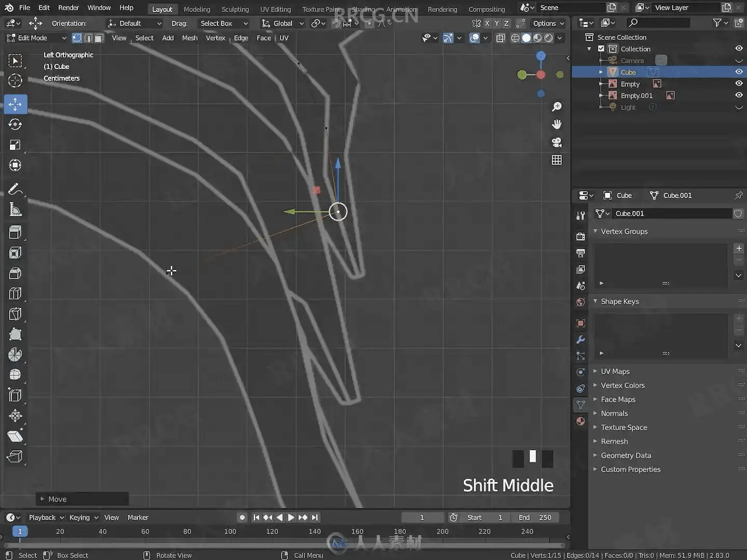Play the animation forward

tap(291, 517)
